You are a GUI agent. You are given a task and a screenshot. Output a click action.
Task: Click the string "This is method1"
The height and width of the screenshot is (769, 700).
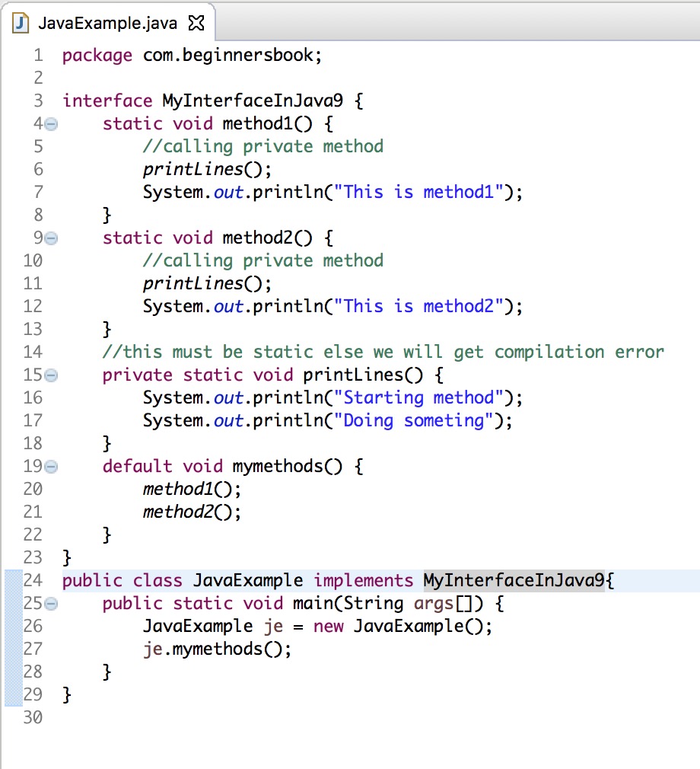(418, 191)
